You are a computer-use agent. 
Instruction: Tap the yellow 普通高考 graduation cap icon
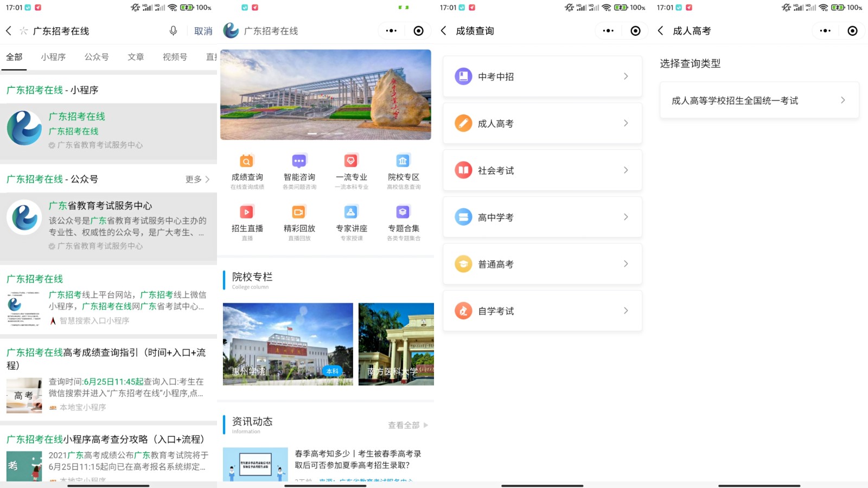[463, 264]
